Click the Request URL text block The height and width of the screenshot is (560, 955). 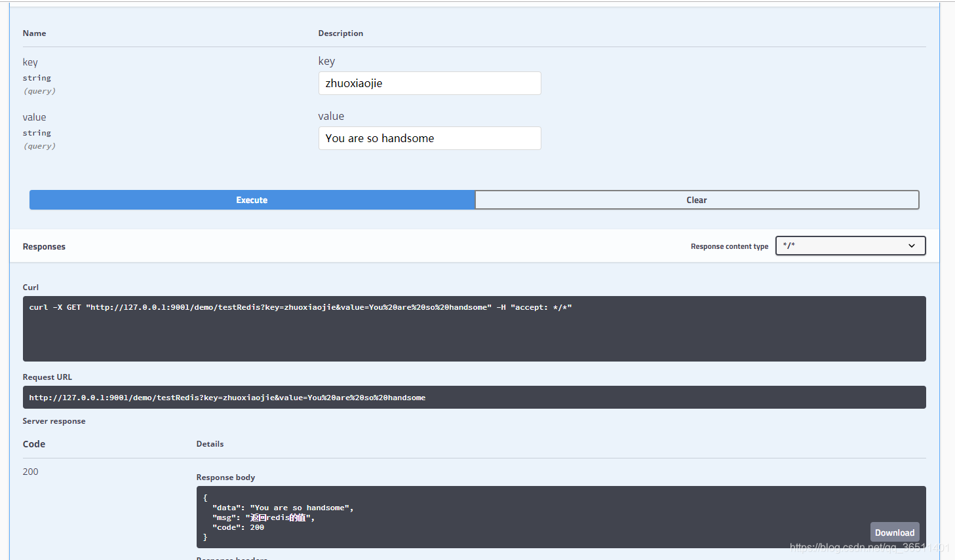pos(474,398)
